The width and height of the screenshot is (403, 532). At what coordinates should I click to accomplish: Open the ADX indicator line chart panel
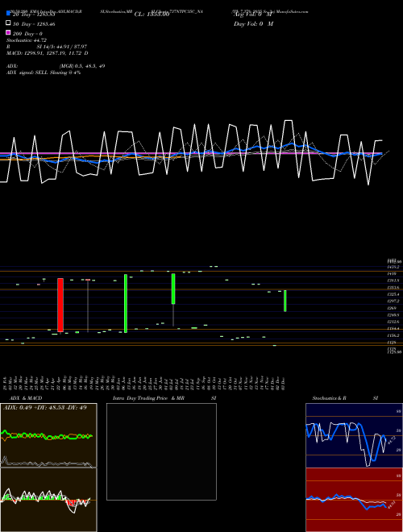tap(48, 435)
